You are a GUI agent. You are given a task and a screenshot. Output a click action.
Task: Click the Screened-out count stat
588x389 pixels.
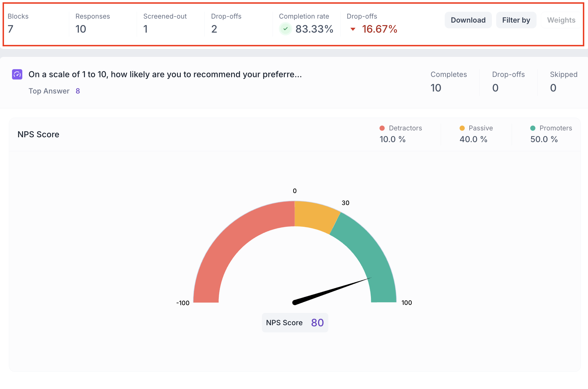point(146,29)
